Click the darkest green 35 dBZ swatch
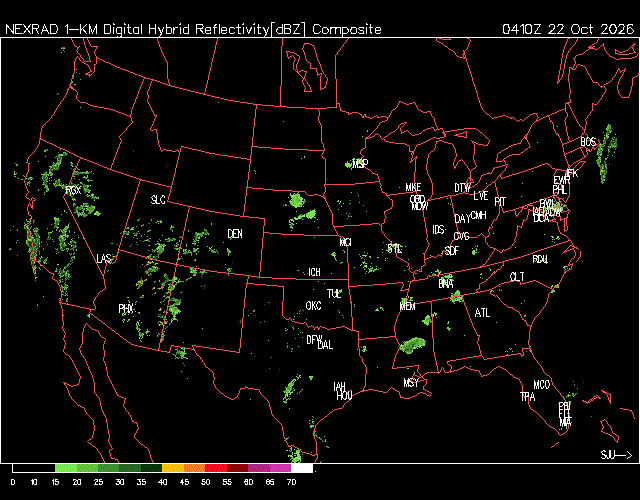The image size is (640, 500). [151, 468]
